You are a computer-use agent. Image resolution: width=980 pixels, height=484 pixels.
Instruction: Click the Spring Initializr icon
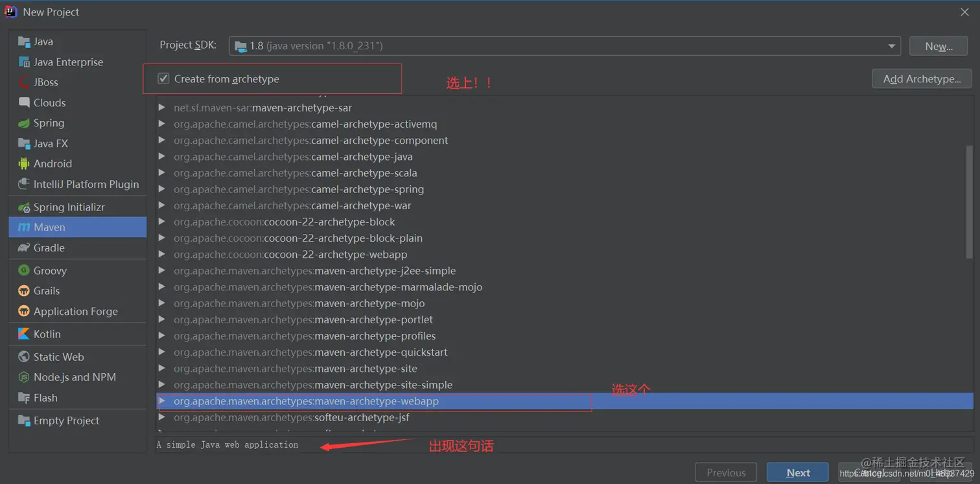tap(24, 207)
